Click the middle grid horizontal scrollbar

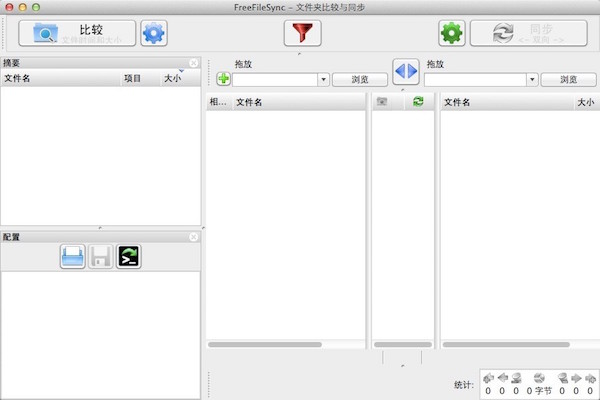pyautogui.click(x=403, y=344)
